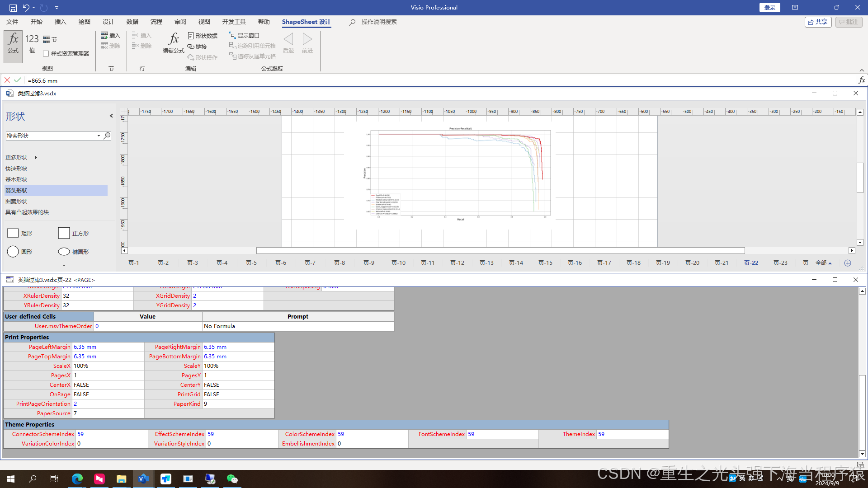Click the Shape Action (形状操作) button
The height and width of the screenshot is (488, 868).
point(203,57)
